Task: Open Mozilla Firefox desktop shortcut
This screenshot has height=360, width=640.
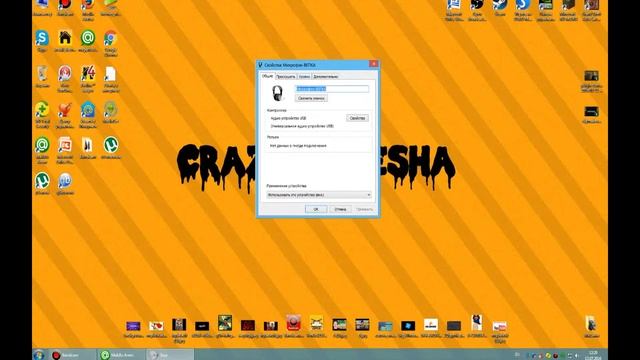Action: pos(88,5)
